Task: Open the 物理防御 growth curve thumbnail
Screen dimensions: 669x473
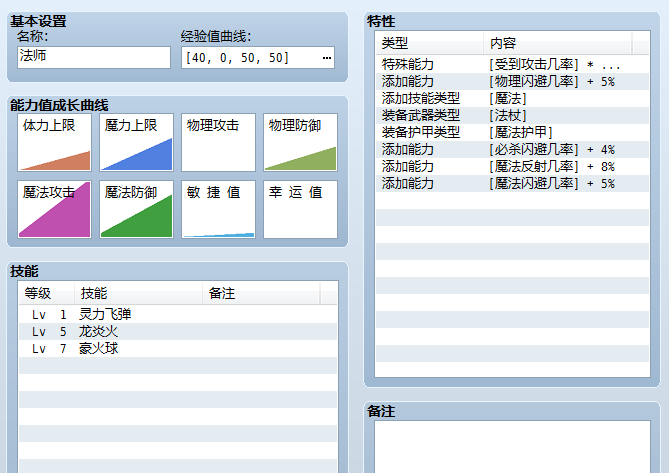Action: [300, 142]
